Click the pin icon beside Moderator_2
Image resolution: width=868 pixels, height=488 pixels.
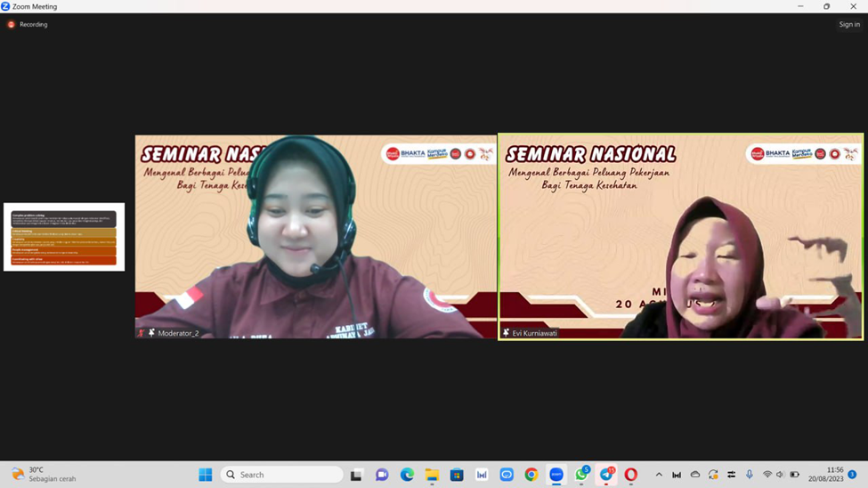151,333
